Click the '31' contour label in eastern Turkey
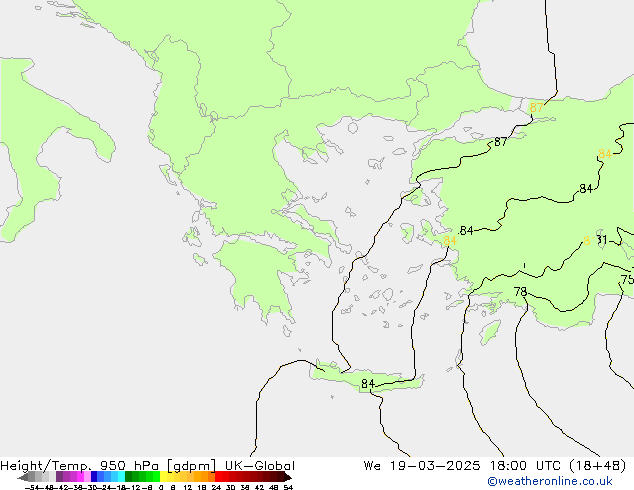Viewport: 634px width, 490px height. [602, 240]
